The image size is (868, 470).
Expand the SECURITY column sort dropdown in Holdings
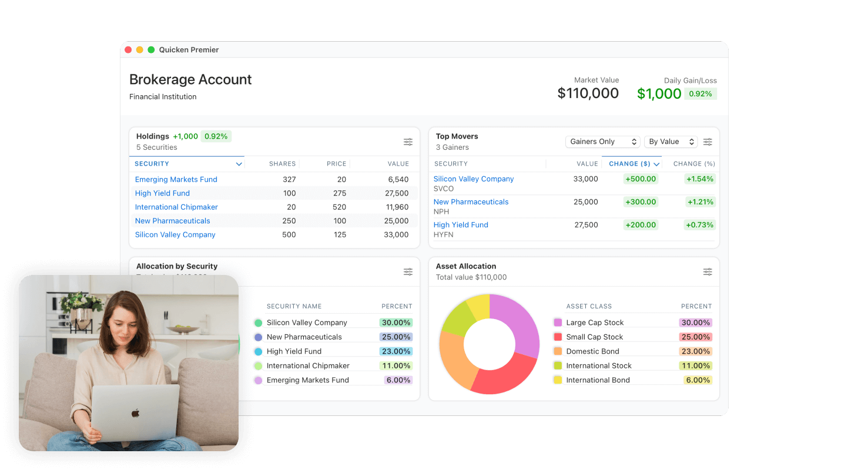[x=239, y=163]
